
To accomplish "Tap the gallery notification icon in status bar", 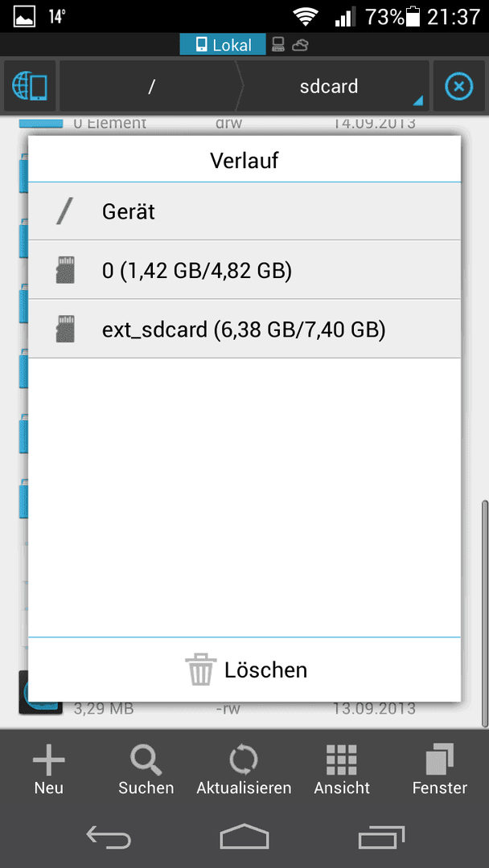I will click(x=24, y=17).
